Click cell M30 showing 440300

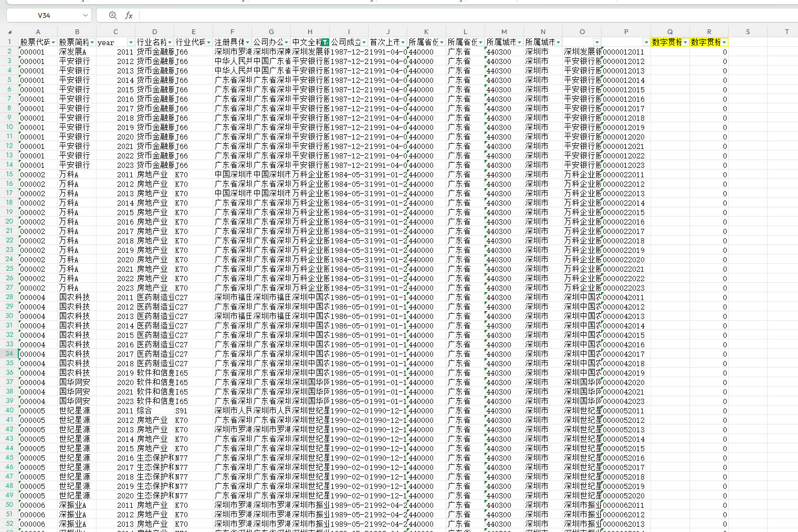504,316
